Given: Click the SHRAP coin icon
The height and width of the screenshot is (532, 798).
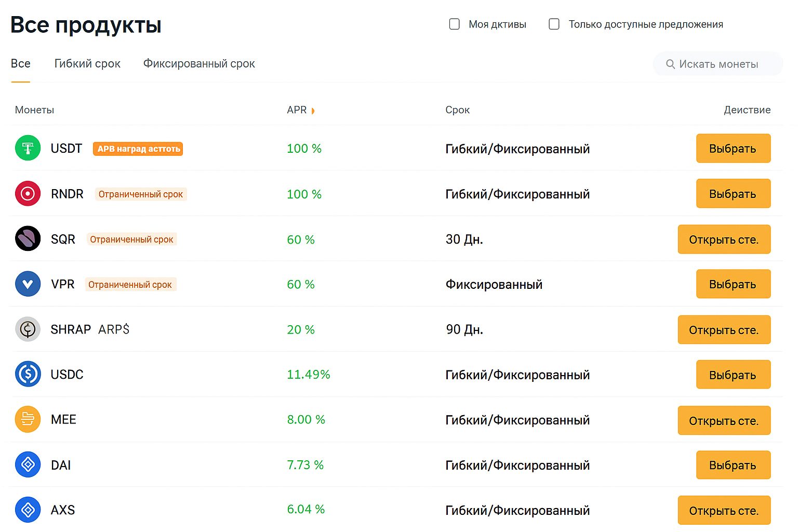Looking at the screenshot, I should [x=28, y=329].
